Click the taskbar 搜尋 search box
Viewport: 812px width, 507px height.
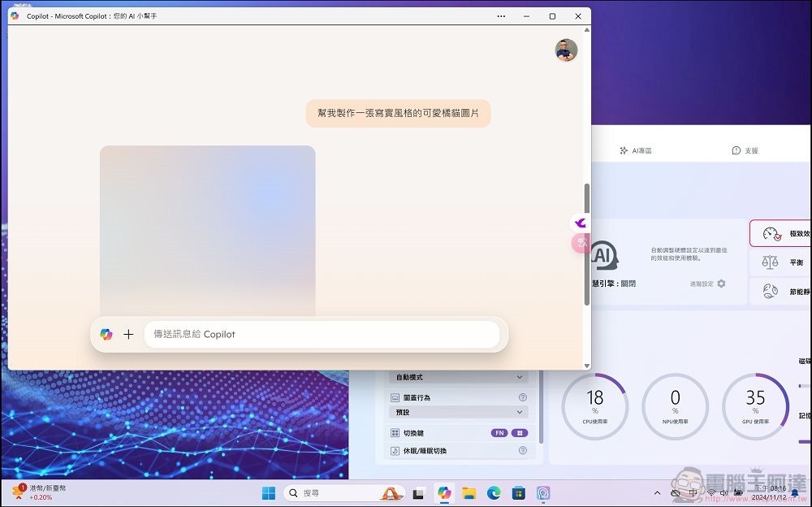point(345,493)
